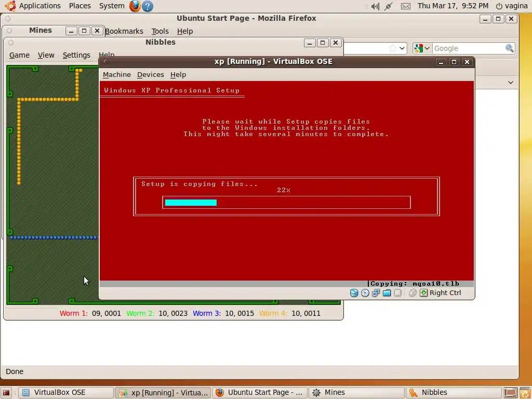Open the Help menu in VirtualBox

(178, 75)
